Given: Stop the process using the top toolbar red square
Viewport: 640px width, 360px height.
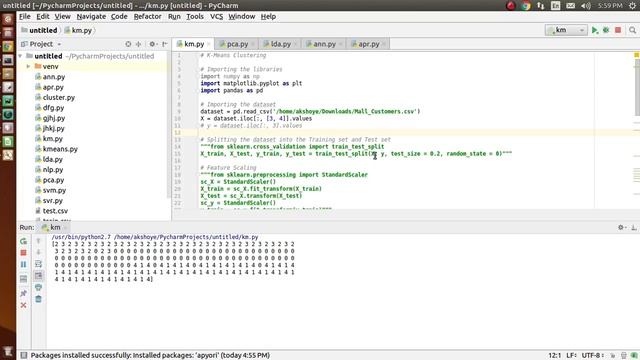Looking at the screenshot, I should (618, 30).
